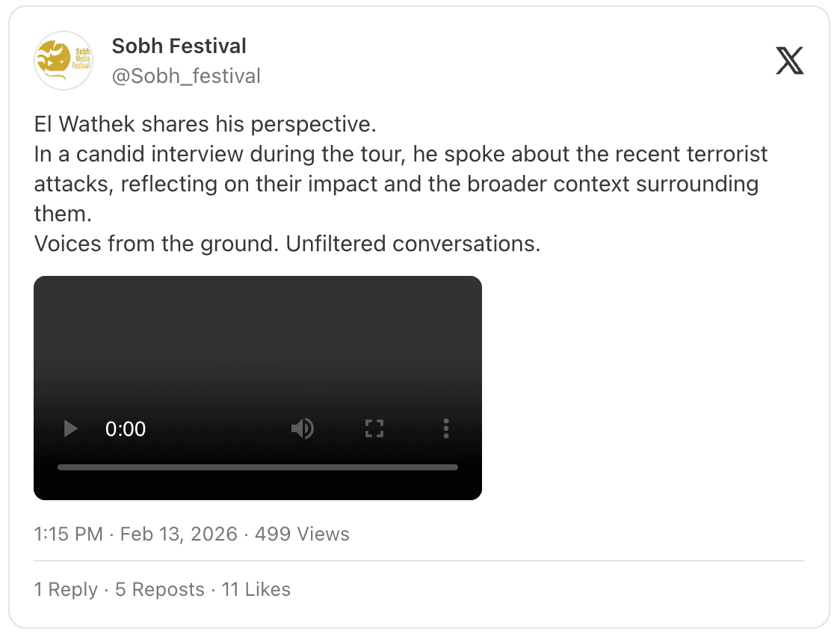This screenshot has width=840, height=637.
Task: Show the 5 Reposts list
Action: click(x=159, y=589)
